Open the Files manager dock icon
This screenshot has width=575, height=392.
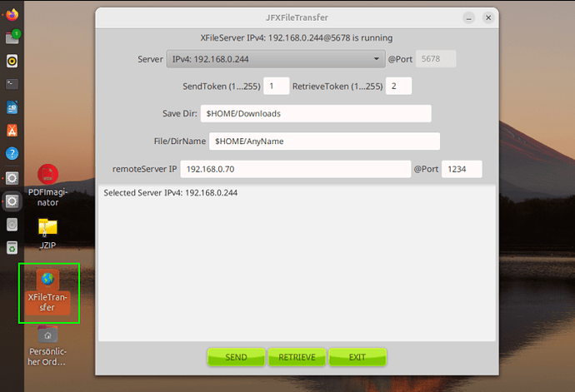point(12,37)
